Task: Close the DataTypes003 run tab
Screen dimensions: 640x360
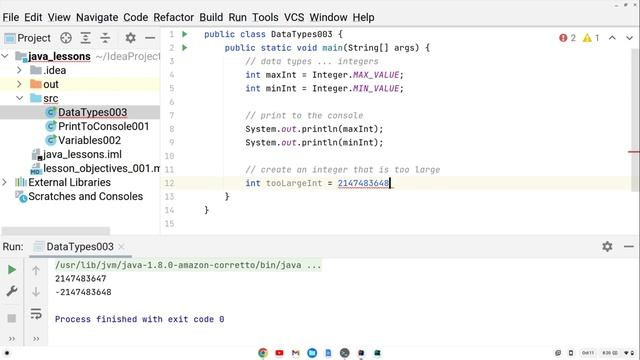Action: [x=121, y=247]
